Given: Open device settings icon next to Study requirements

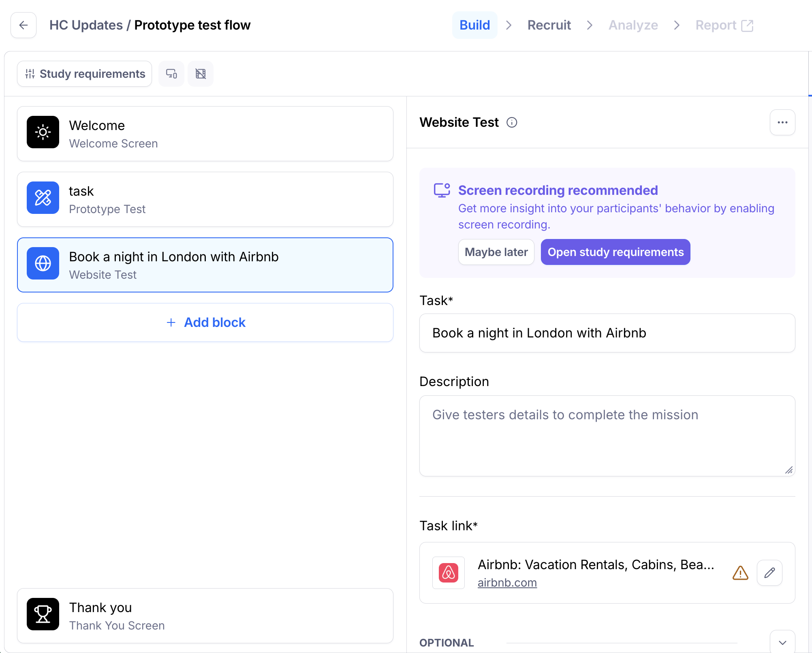Looking at the screenshot, I should 171,74.
